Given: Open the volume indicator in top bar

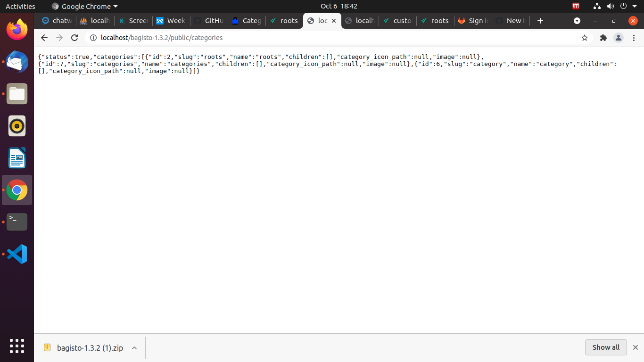Looking at the screenshot, I should coord(611,6).
